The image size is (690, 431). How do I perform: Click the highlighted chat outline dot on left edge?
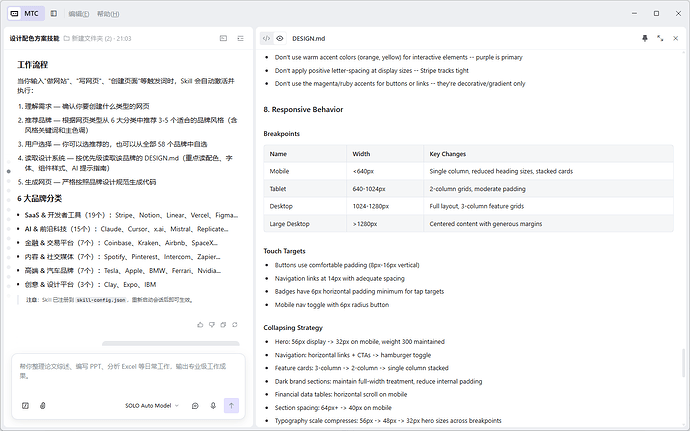pos(9,171)
